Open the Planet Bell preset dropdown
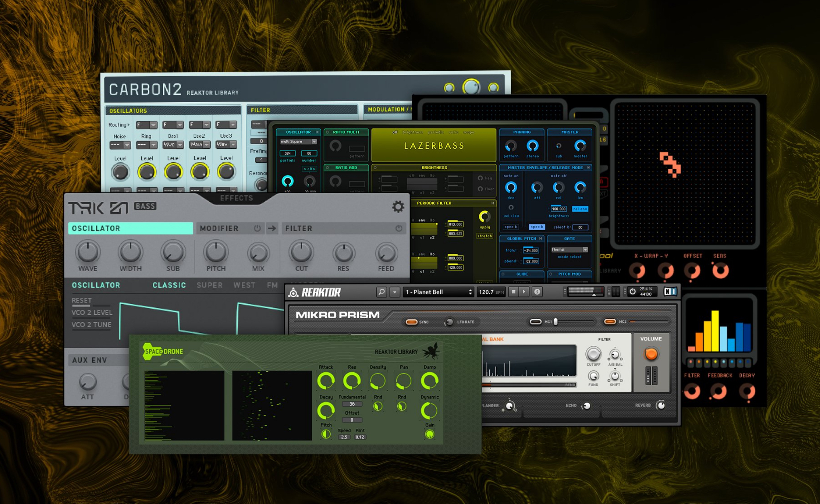This screenshot has width=820, height=504. [438, 292]
